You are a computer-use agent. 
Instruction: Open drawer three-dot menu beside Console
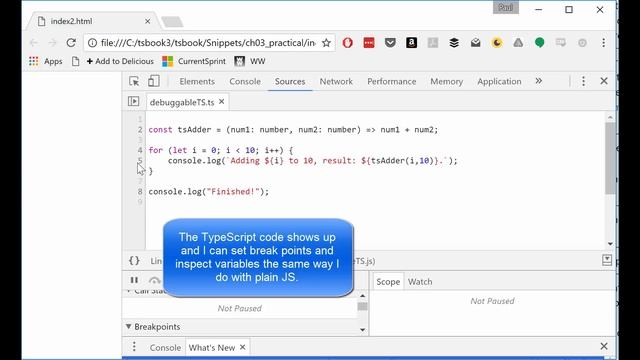(134, 347)
